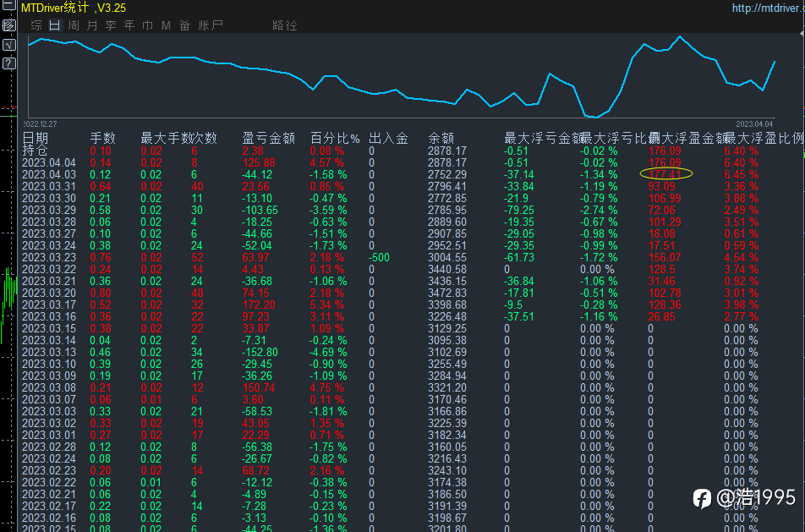805x532 pixels.
Task: Click the 日期 column header
Action: (x=35, y=138)
